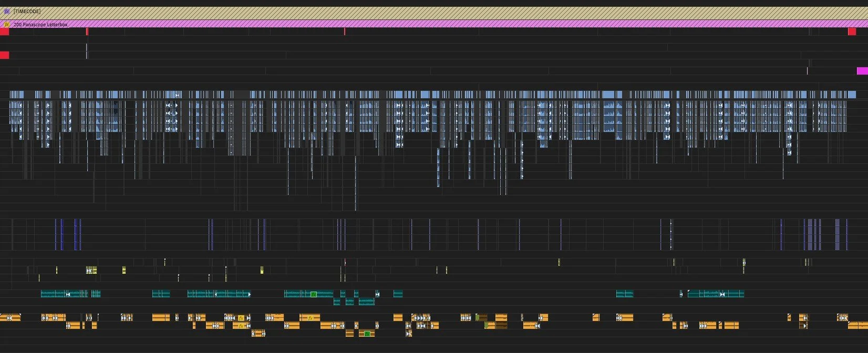Select the "200 Panascope Letterbox" clip label
The height and width of the screenshot is (353, 868).
(x=40, y=24)
